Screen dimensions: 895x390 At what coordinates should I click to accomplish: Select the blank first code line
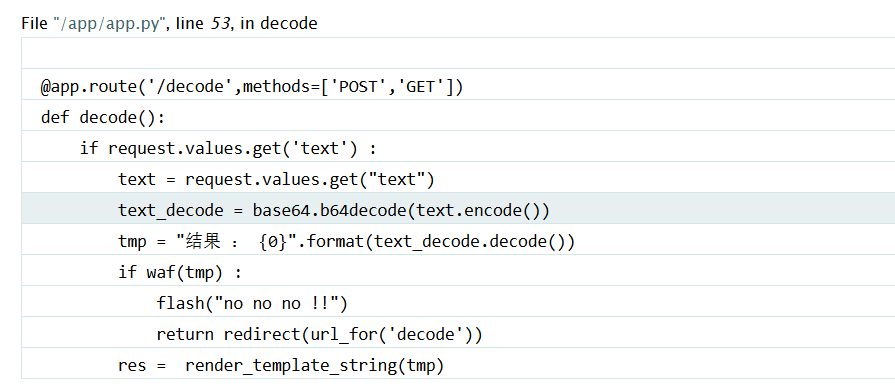(458, 53)
